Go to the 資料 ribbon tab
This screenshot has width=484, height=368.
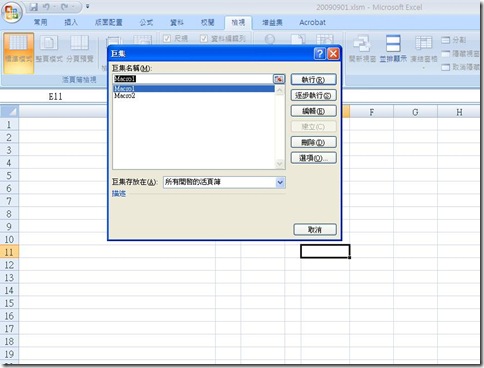177,23
